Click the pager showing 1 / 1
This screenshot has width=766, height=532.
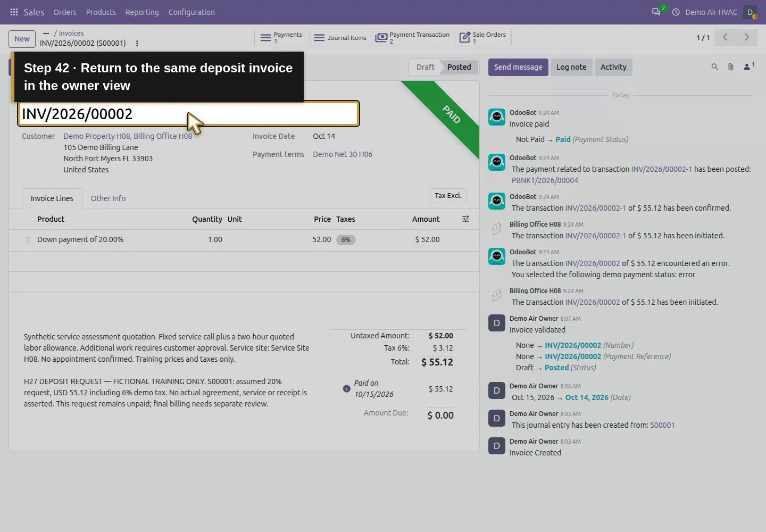pyautogui.click(x=703, y=38)
